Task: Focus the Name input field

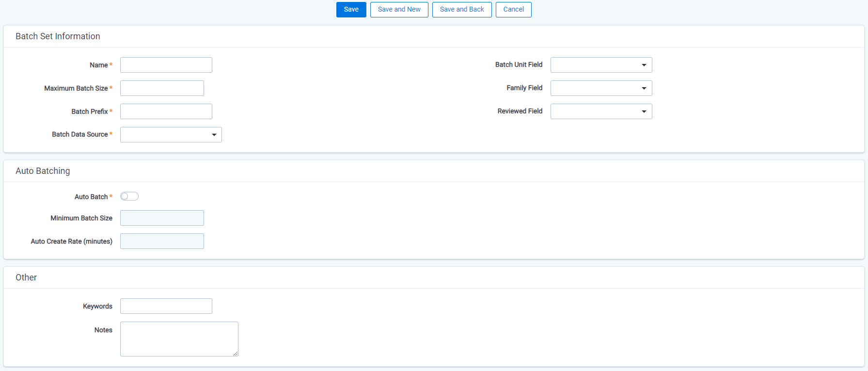Action: coord(166,65)
